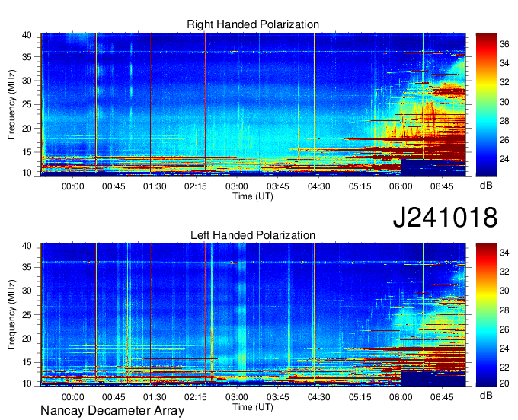The image size is (518, 420).
Task: Click the Left Handed plot's color scale bar
Action: coord(486,315)
